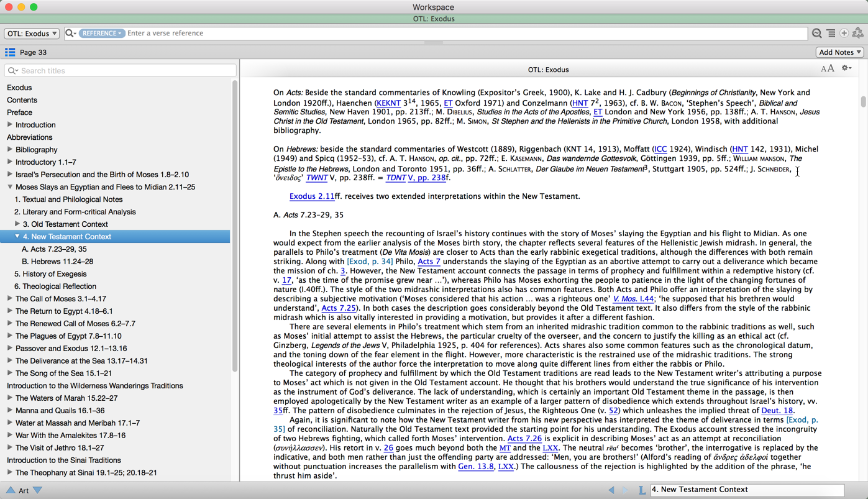Click the Page 33 label
Image resolution: width=868 pixels, height=499 pixels.
33,53
